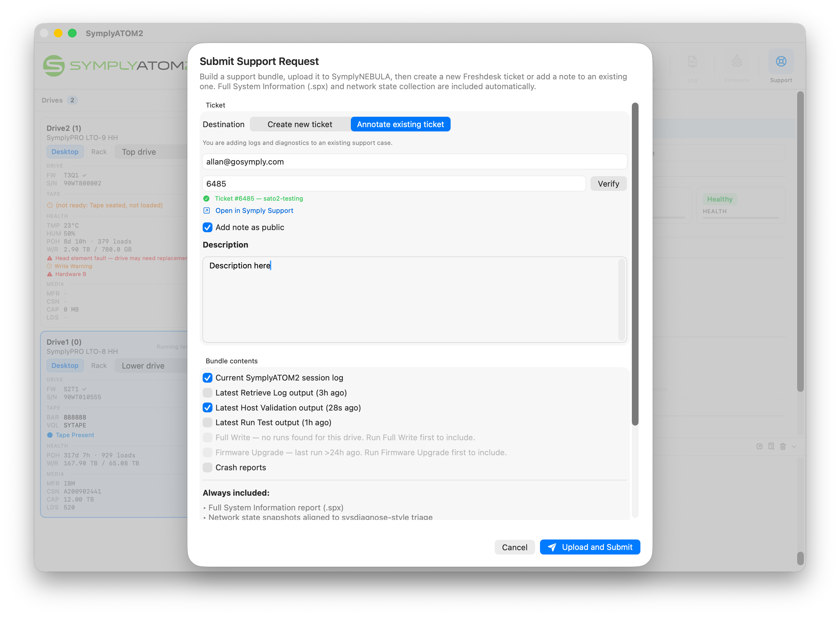Click the Write Warning circle icon
The image size is (840, 617).
(x=49, y=266)
